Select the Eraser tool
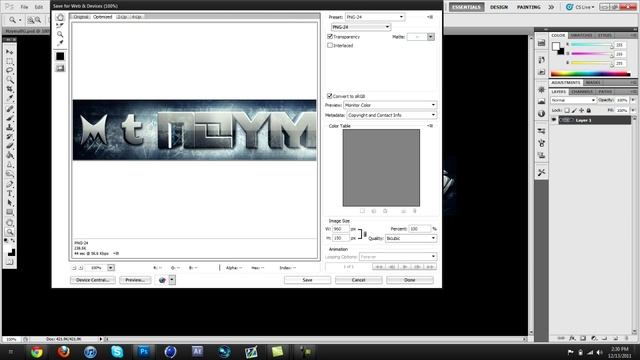The height and width of the screenshot is (360, 640). coord(10,146)
